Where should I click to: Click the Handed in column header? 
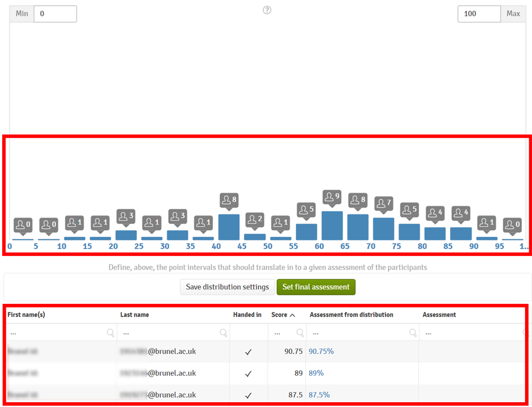(247, 315)
